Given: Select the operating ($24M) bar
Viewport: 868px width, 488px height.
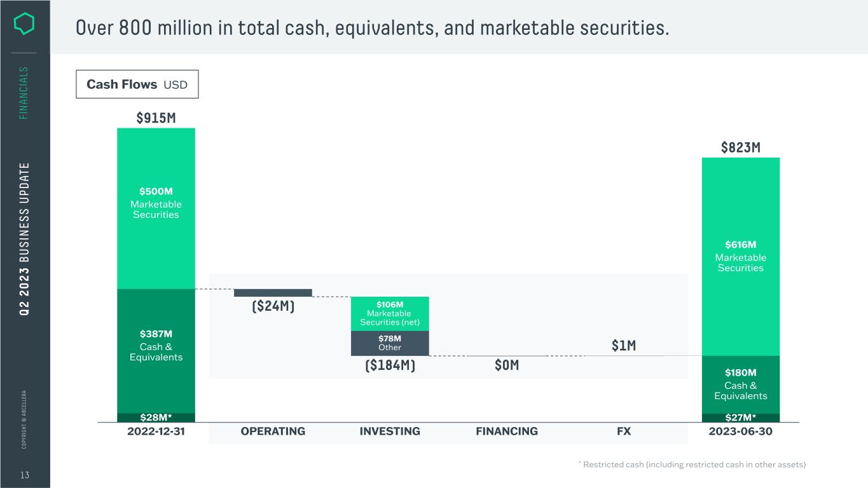Looking at the screenshot, I should [273, 293].
